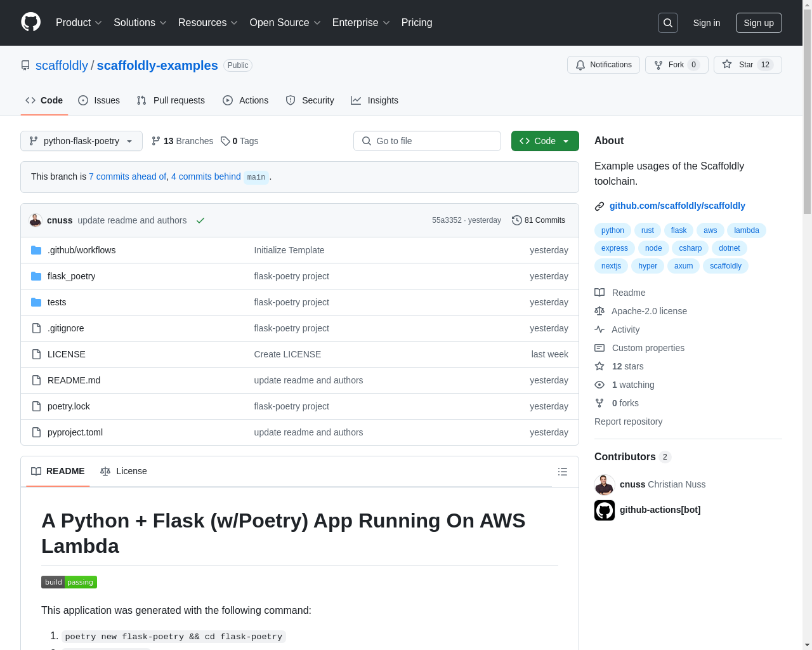Click the nextjs topic tag

612,266
